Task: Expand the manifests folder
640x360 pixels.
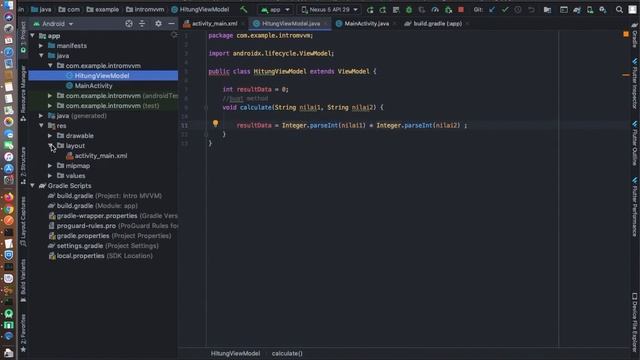Action: tap(41, 46)
